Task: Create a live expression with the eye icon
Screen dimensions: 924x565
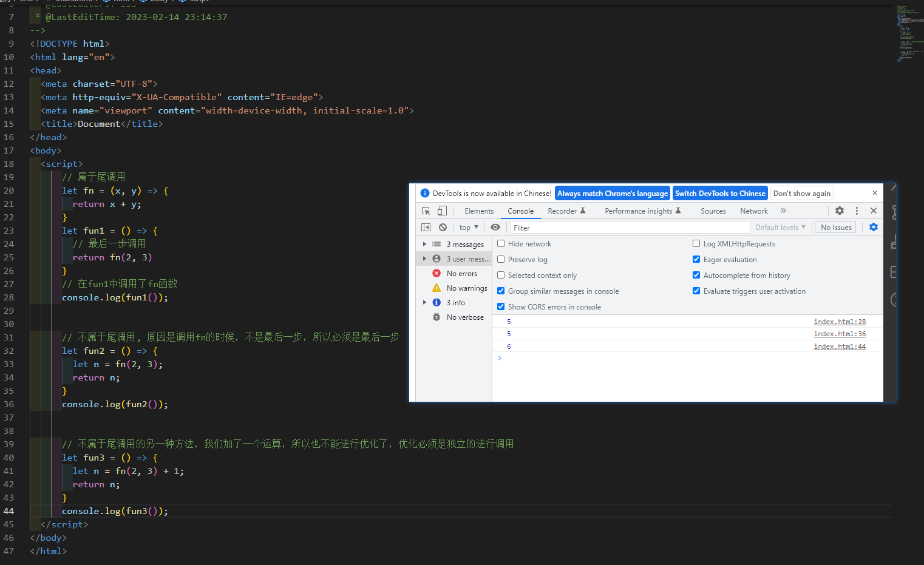Action: pyautogui.click(x=495, y=227)
